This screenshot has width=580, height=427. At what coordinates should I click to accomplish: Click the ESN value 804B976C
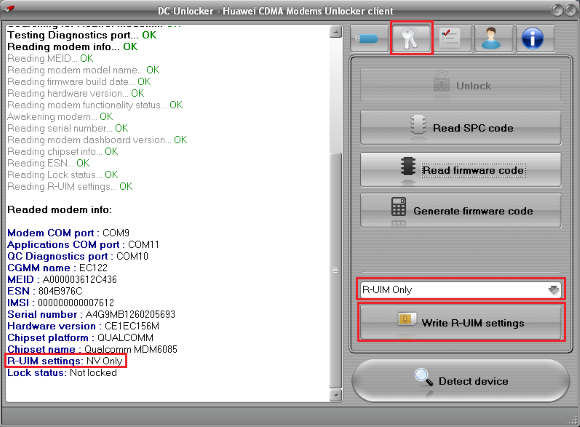click(60, 291)
